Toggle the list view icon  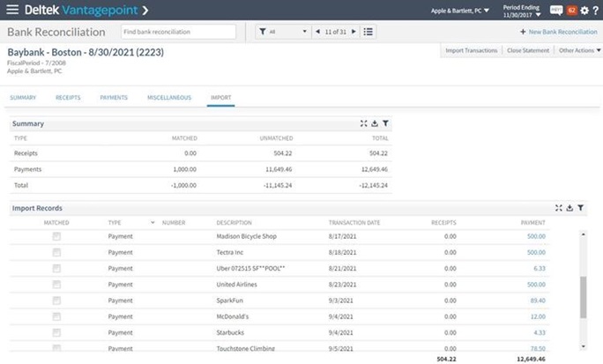(368, 32)
